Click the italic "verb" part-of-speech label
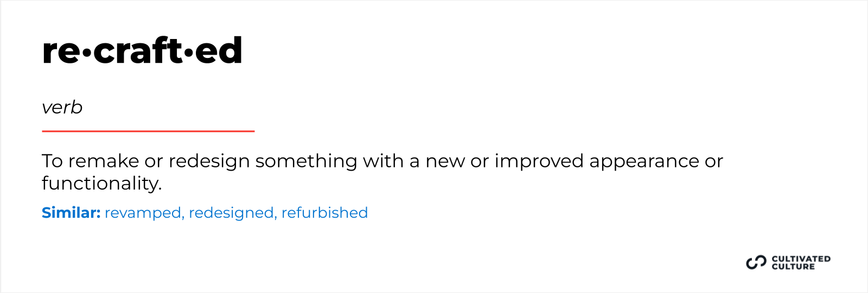 point(62,108)
